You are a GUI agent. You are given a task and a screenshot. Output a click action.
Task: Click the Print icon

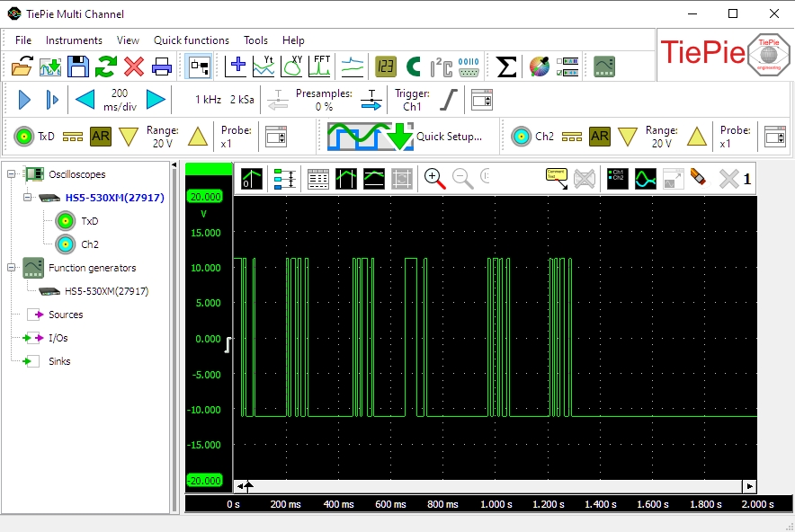click(x=162, y=66)
